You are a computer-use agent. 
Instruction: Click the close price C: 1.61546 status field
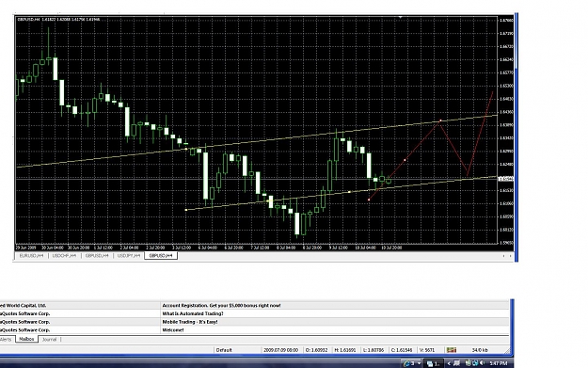tap(402, 350)
